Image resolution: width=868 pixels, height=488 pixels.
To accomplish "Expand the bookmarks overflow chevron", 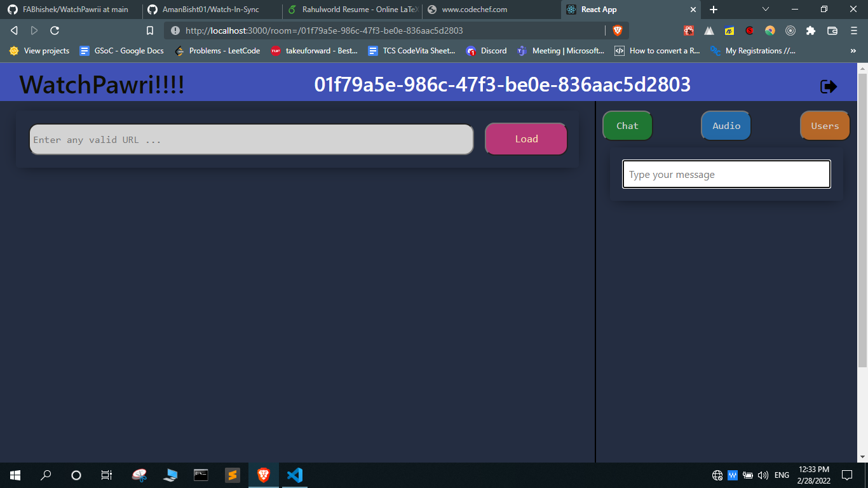I will coord(855,50).
